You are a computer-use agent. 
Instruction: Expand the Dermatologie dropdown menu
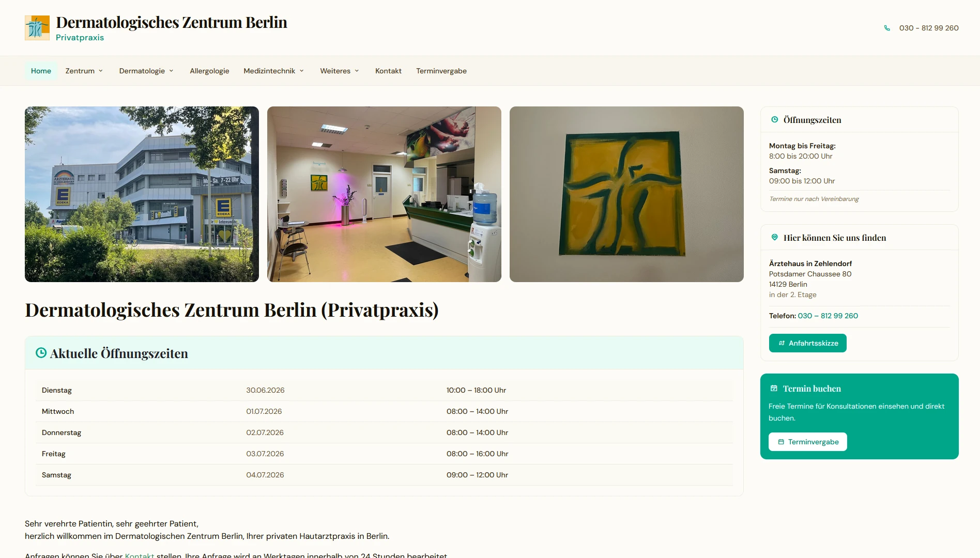[146, 71]
